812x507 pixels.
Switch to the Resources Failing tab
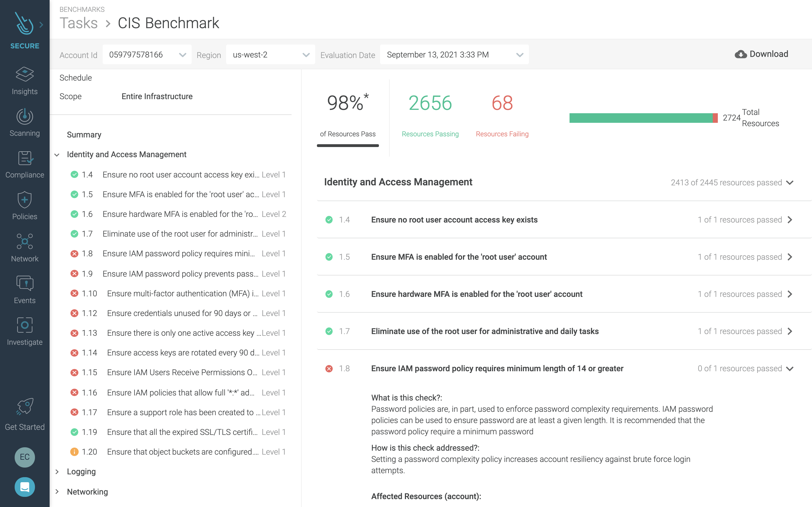(502, 117)
